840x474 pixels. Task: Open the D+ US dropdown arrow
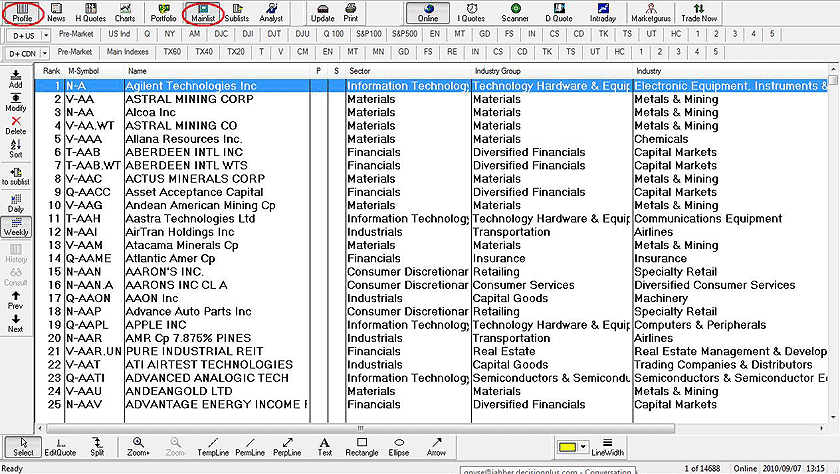tap(46, 36)
